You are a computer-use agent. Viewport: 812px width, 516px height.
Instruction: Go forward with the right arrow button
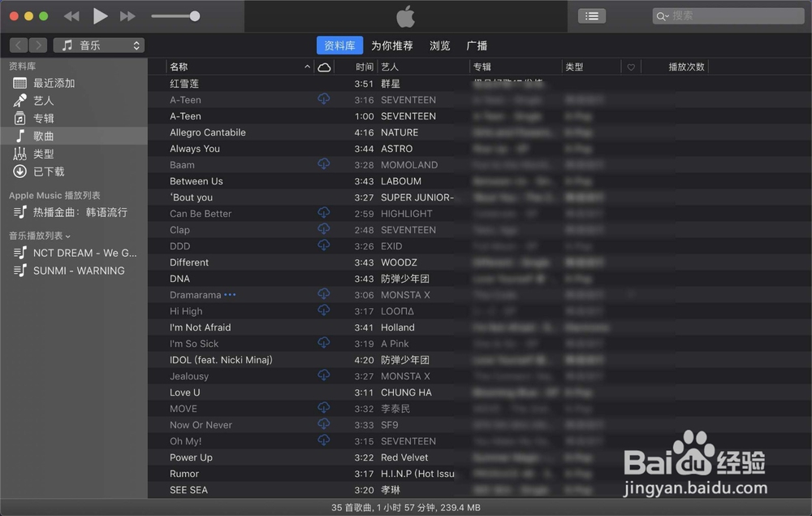38,45
